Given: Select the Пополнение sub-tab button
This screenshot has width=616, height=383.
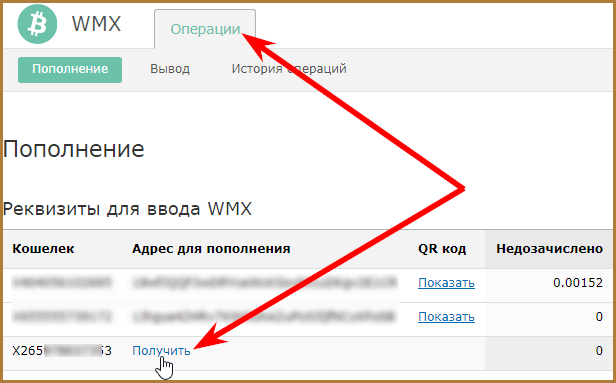Looking at the screenshot, I should pos(70,70).
